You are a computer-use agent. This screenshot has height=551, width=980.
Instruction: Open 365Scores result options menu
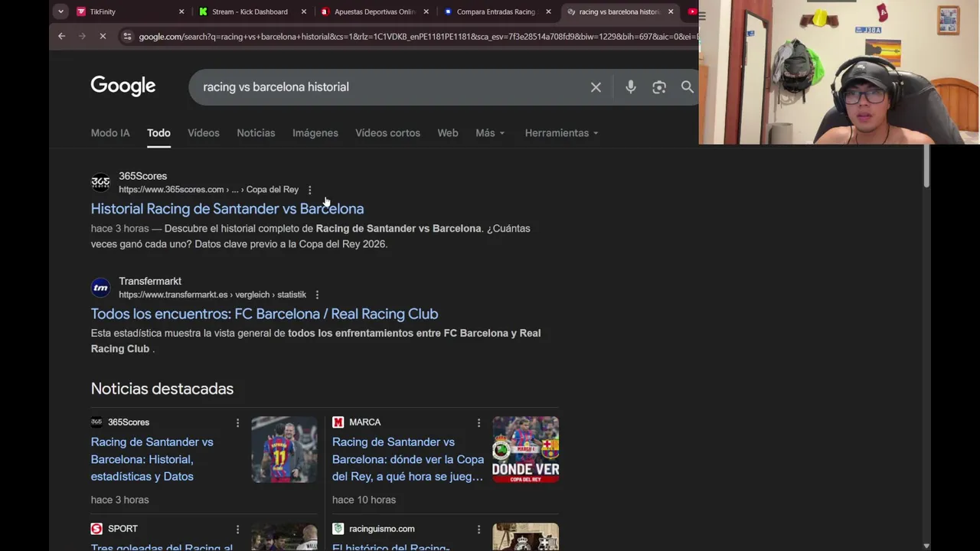(x=309, y=190)
